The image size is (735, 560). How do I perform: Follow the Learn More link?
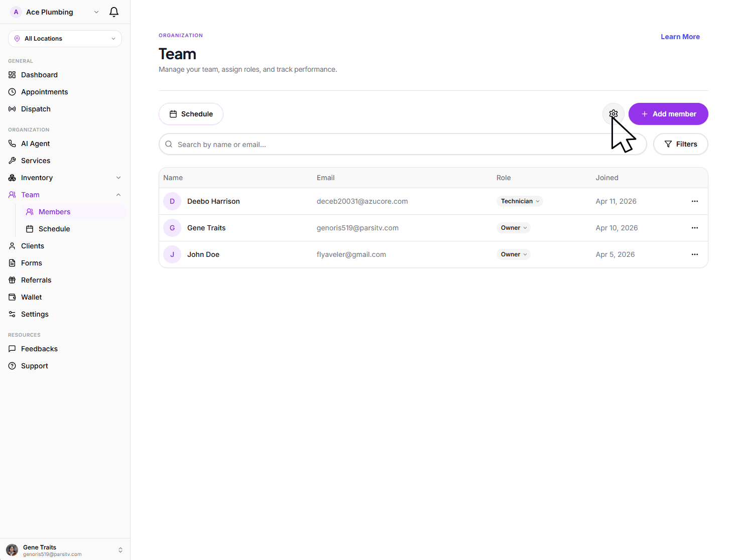pyautogui.click(x=680, y=37)
